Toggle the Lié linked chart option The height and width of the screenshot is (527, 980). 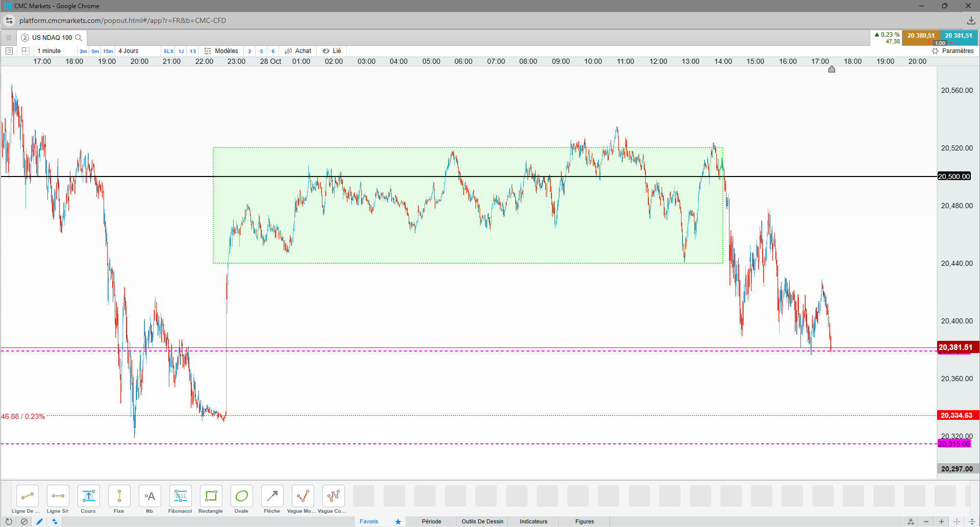tap(332, 51)
